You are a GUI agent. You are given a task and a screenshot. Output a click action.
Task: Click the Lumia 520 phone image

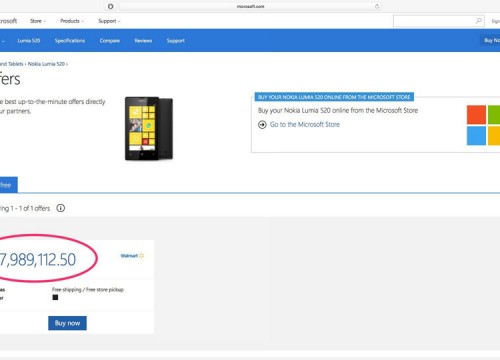pyautogui.click(x=149, y=128)
